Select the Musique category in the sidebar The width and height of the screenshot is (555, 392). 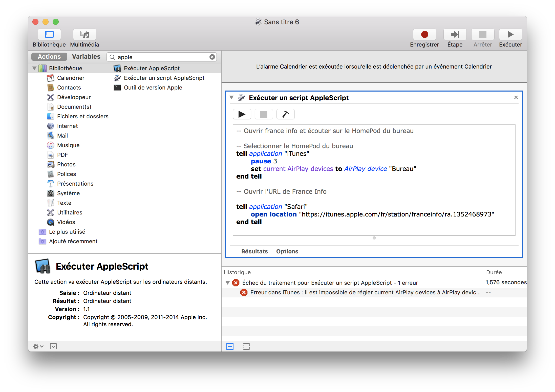(x=68, y=145)
